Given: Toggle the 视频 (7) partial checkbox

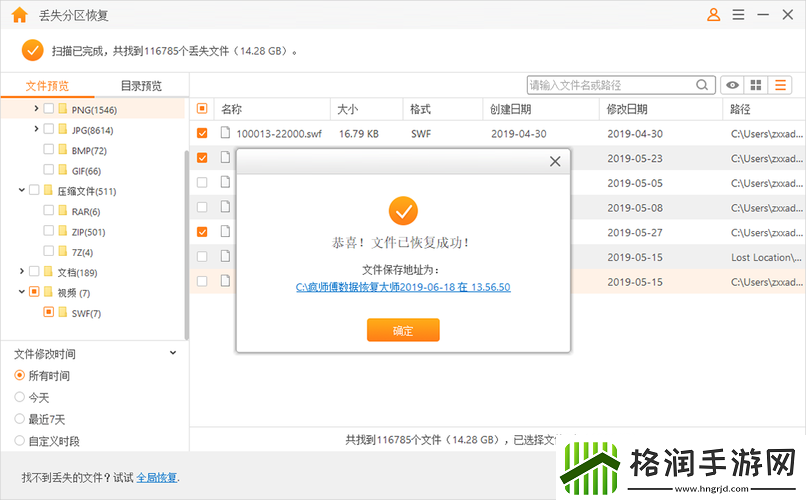Looking at the screenshot, I should click(x=34, y=291).
